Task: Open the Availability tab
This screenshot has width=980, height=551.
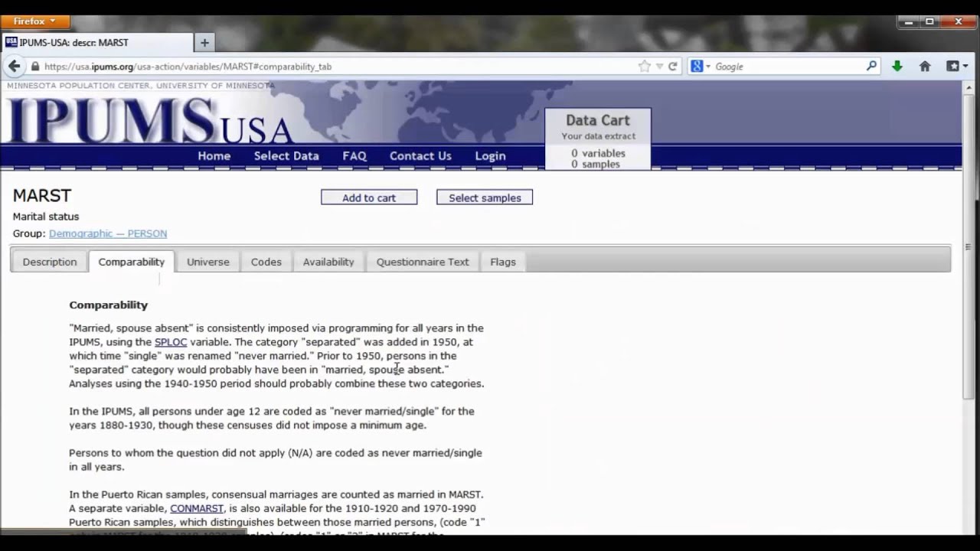Action: [328, 262]
